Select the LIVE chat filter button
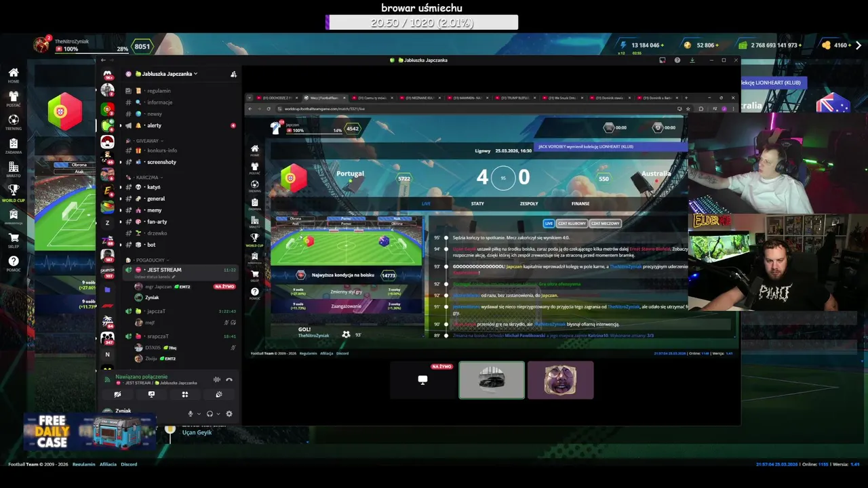868x488 pixels. [x=549, y=223]
